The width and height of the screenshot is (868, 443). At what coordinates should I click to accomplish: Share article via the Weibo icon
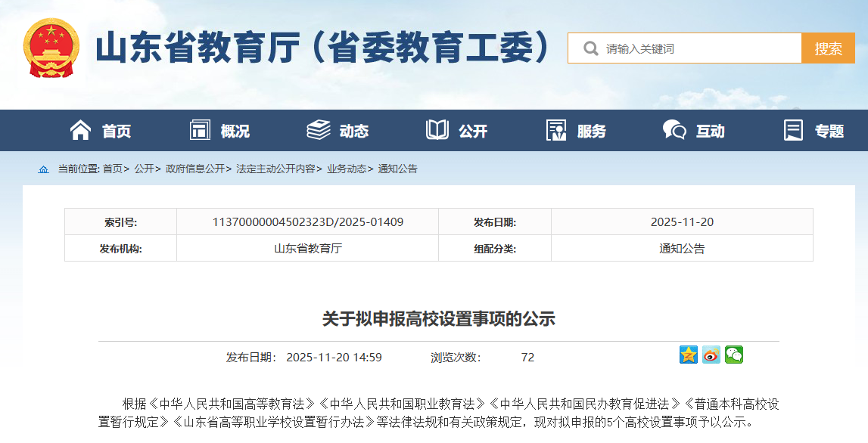click(x=711, y=355)
